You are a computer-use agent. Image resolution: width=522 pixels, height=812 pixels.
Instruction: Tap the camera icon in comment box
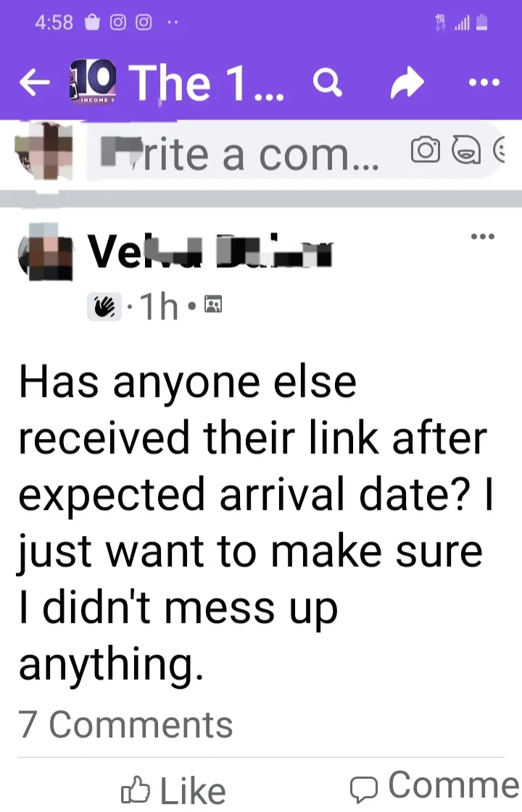pos(426,150)
